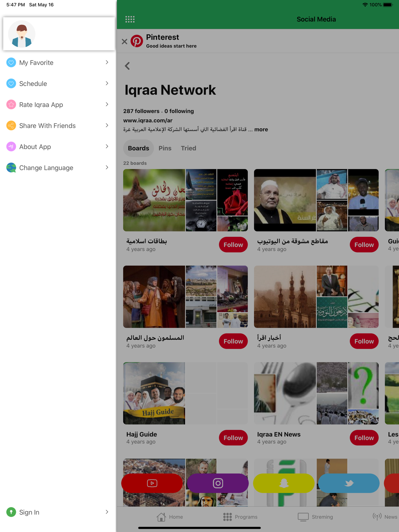The height and width of the screenshot is (532, 399).
Task: Go back using the left arrow
Action: coord(127,66)
